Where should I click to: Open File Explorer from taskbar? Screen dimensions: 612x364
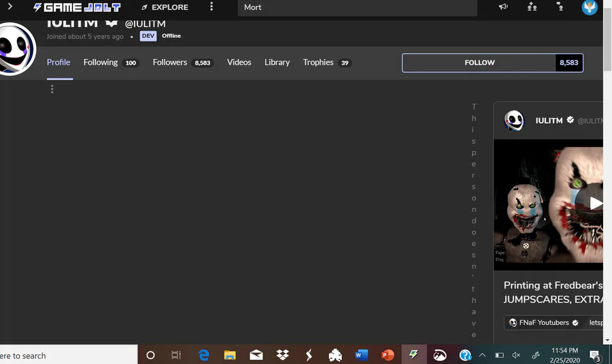point(230,355)
